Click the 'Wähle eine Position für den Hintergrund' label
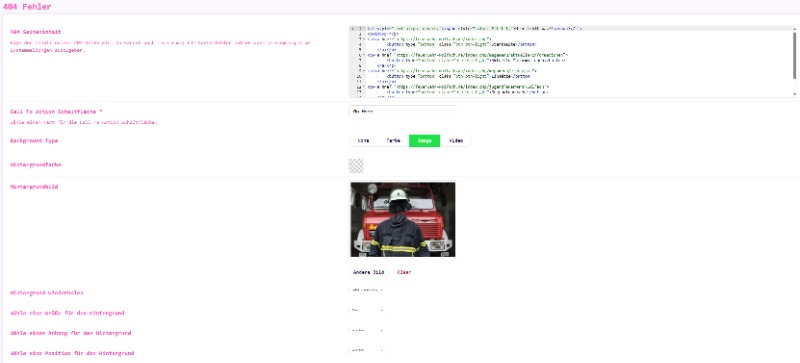 (72, 353)
